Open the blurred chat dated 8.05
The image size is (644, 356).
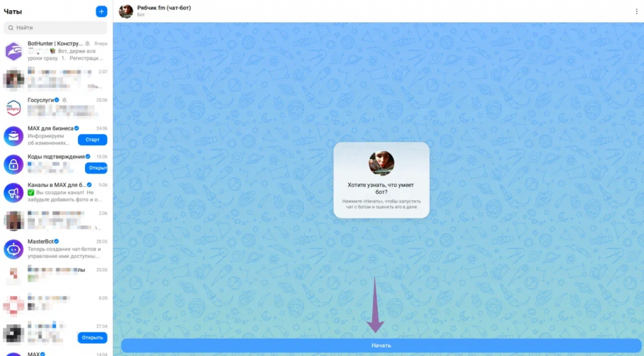point(57,306)
